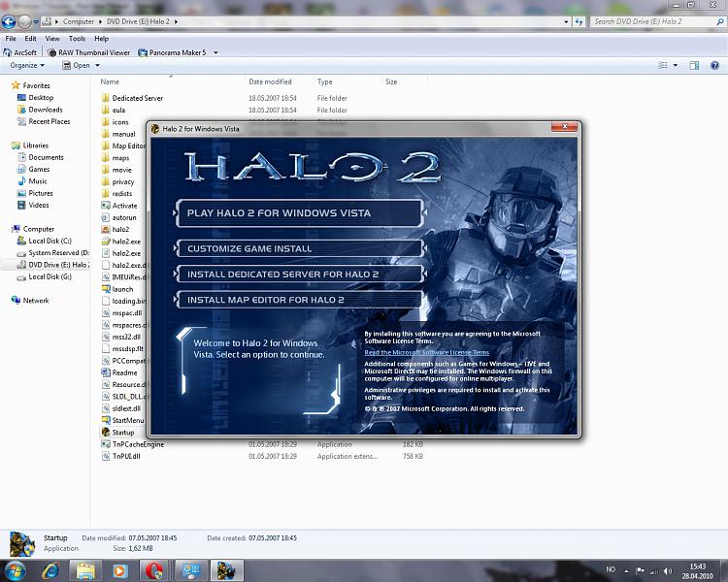Open Windows Media Player from taskbar
The width and height of the screenshot is (728, 582).
119,570
